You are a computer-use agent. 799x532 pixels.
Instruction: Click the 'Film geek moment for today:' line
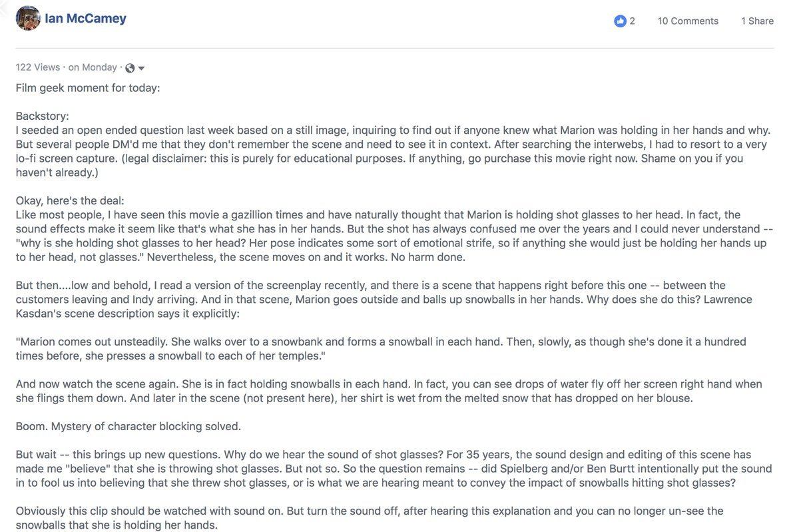[88, 88]
